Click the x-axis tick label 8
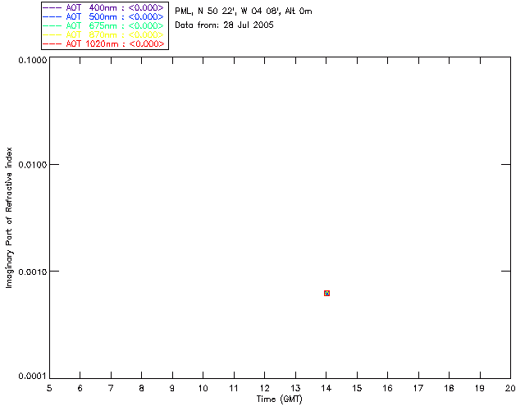The height and width of the screenshot is (420, 525). click(142, 388)
